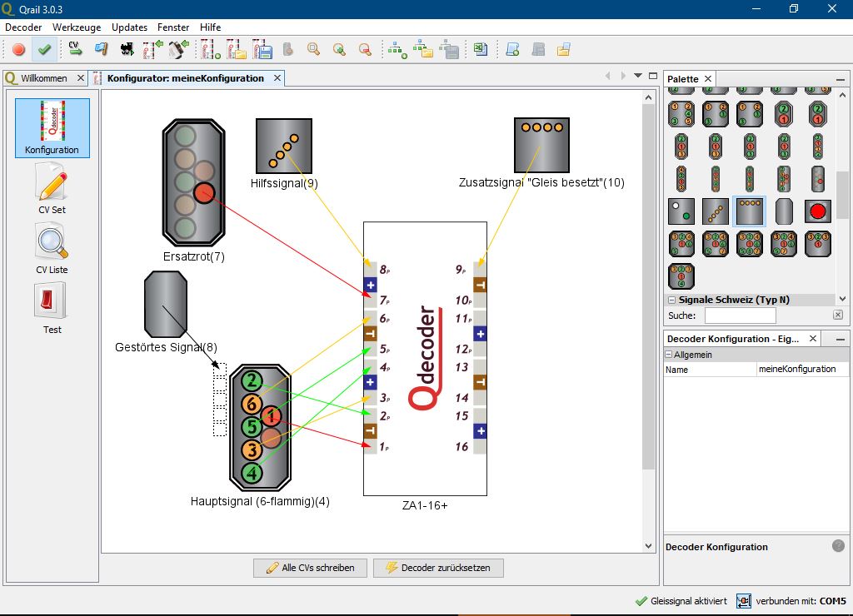
Task: Open the Decoder menu
Action: tap(23, 27)
